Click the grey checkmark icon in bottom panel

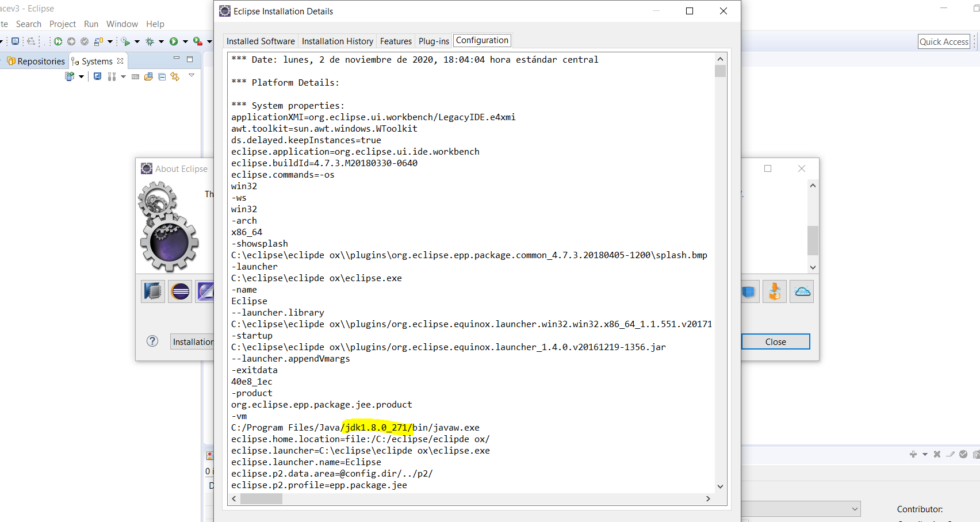click(963, 454)
